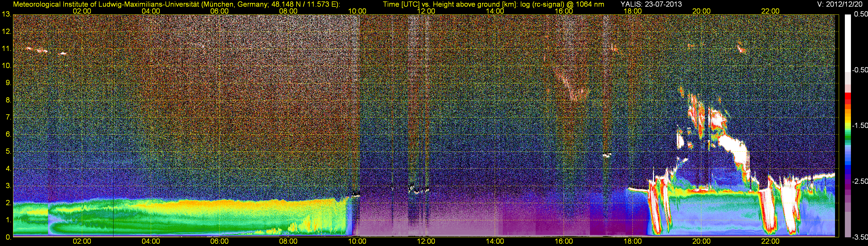Select the 'V: 2012/12/20' version label
The image size is (868, 246).
point(839,4)
